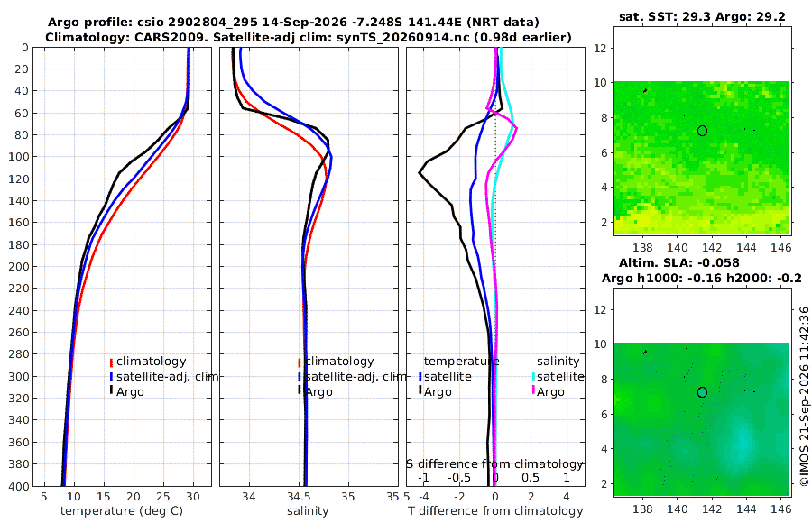Click cyan salinity satellite legend marker
The image size is (812, 523).
(533, 376)
